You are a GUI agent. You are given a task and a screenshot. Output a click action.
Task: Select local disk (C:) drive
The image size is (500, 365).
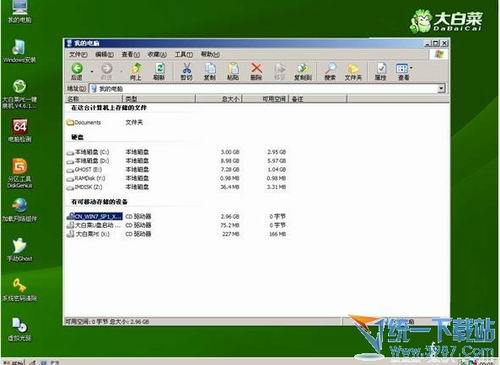[x=88, y=152]
